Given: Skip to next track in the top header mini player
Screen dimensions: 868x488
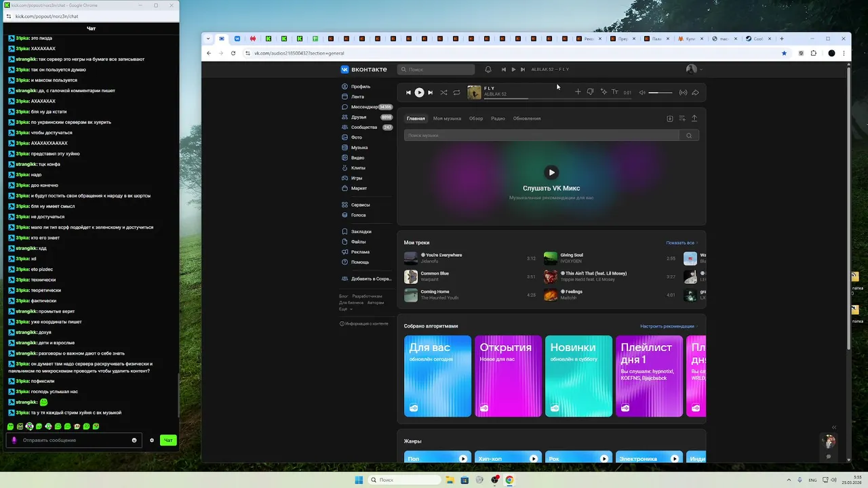Looking at the screenshot, I should click(523, 69).
